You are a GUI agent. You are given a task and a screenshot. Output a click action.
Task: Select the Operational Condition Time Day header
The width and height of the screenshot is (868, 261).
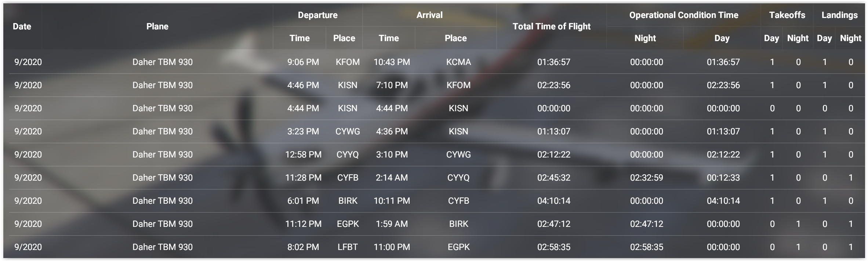pos(722,38)
